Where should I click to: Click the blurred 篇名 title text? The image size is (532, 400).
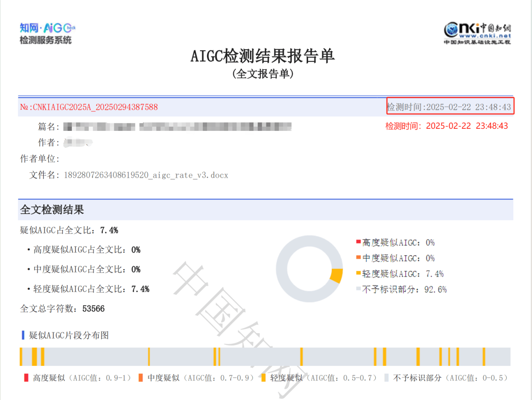coord(177,127)
